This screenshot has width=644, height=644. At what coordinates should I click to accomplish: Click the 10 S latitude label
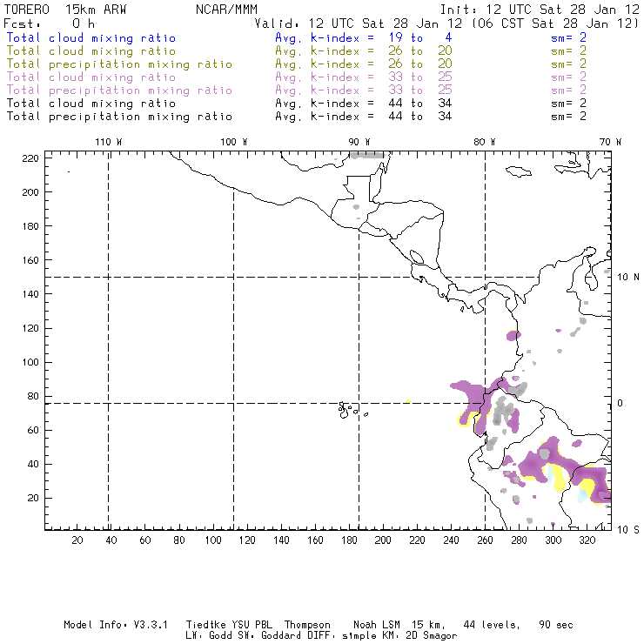[x=628, y=528]
